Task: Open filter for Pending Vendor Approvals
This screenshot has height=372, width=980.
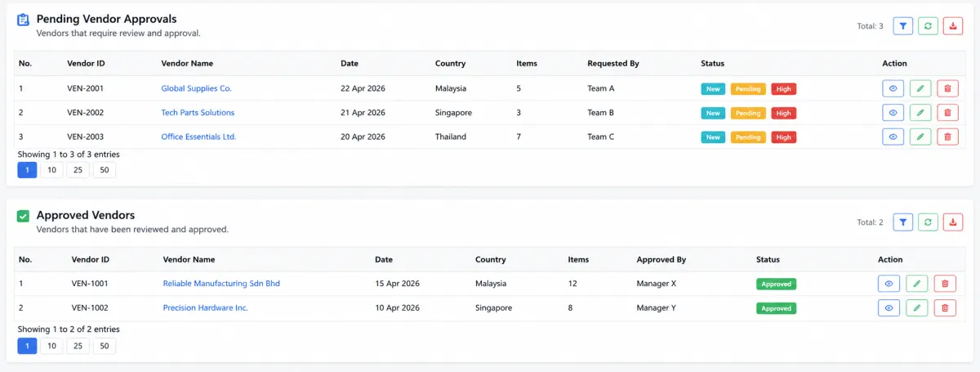Action: pos(902,26)
